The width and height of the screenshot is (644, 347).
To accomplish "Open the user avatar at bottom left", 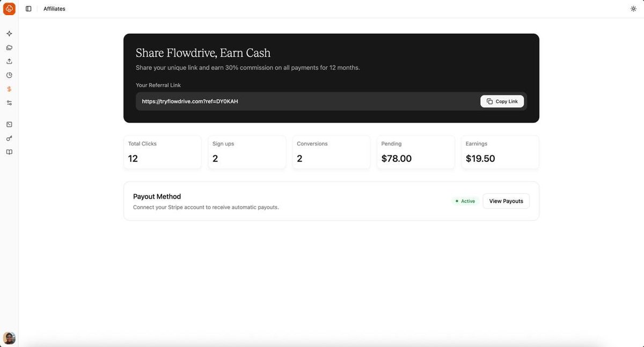I will (9, 338).
